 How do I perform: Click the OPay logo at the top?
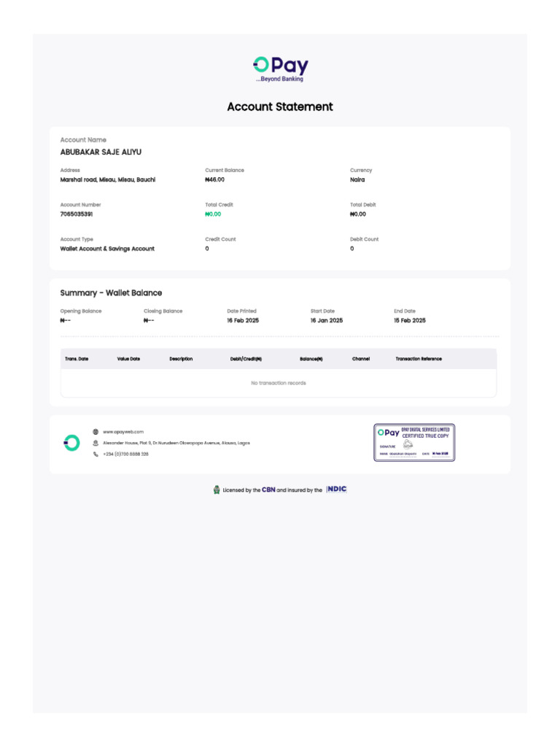pos(280,69)
